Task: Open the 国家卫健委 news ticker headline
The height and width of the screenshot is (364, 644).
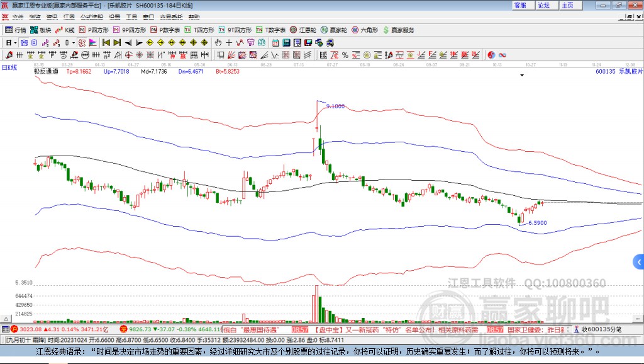Action: click(x=537, y=330)
